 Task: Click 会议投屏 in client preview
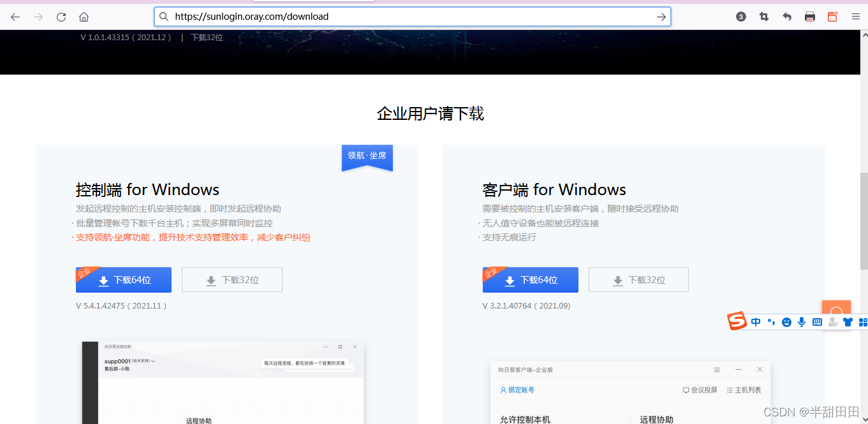(700, 390)
